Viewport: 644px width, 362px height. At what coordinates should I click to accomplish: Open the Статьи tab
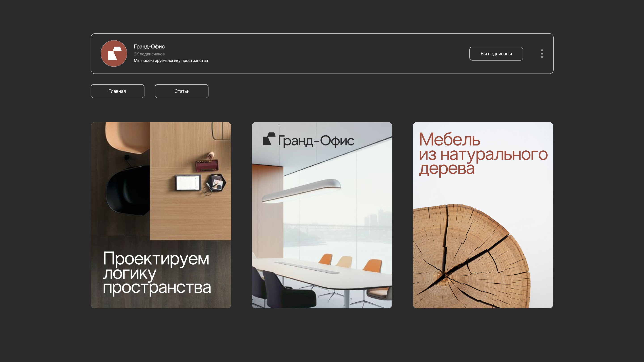point(182,91)
